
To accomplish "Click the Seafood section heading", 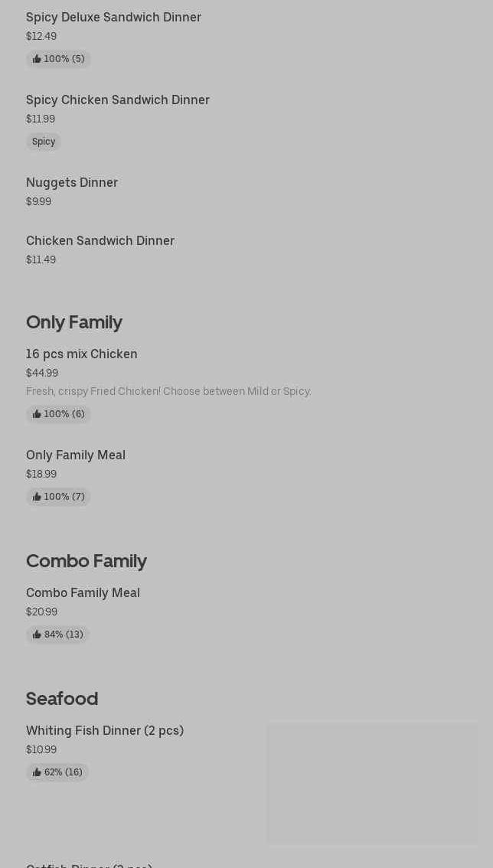I will point(62,699).
